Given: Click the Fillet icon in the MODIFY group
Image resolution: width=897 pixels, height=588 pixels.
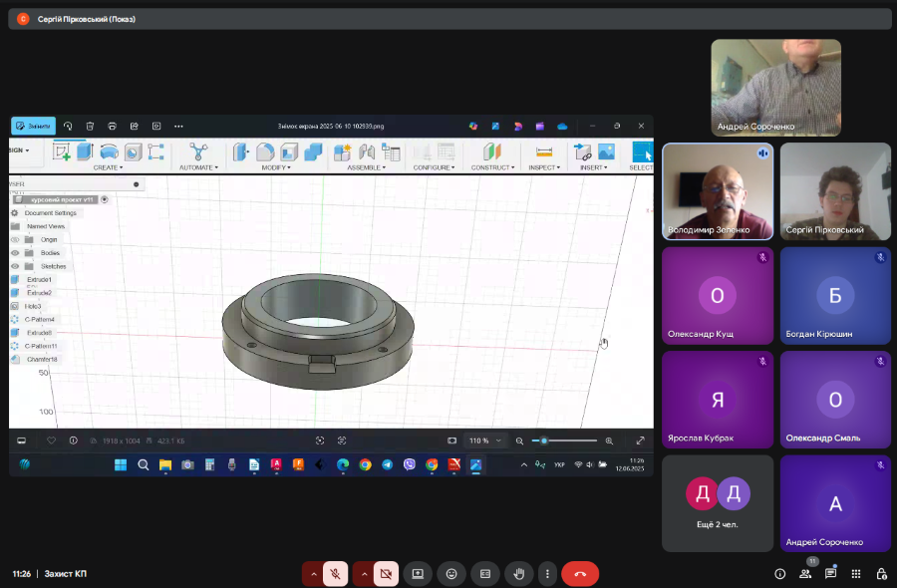Looking at the screenshot, I should [x=265, y=151].
